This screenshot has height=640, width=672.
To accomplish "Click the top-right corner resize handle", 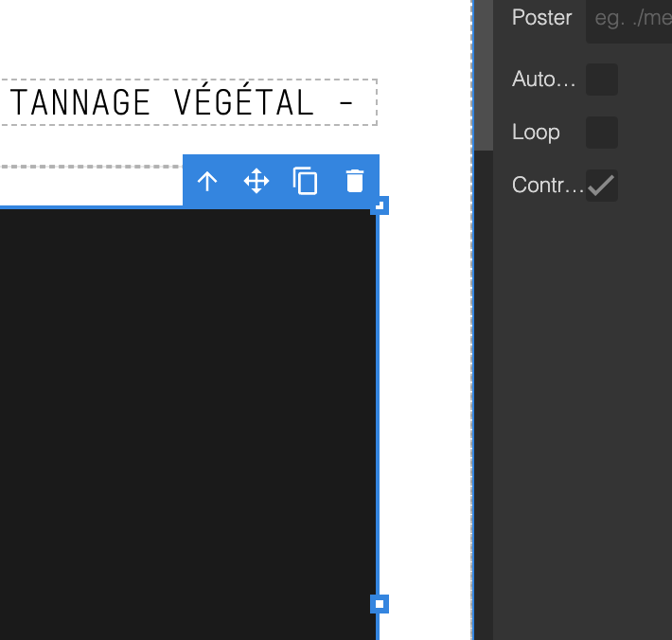I will point(380,205).
